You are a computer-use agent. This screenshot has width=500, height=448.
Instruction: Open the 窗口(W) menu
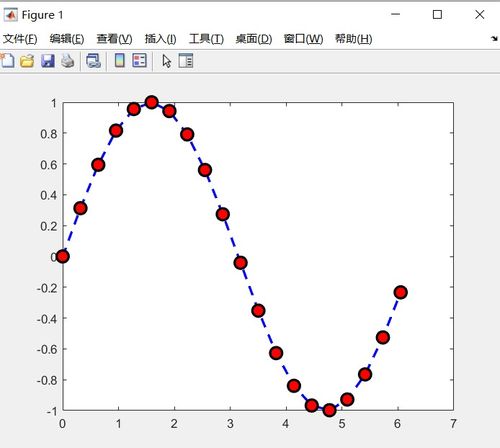[303, 39]
